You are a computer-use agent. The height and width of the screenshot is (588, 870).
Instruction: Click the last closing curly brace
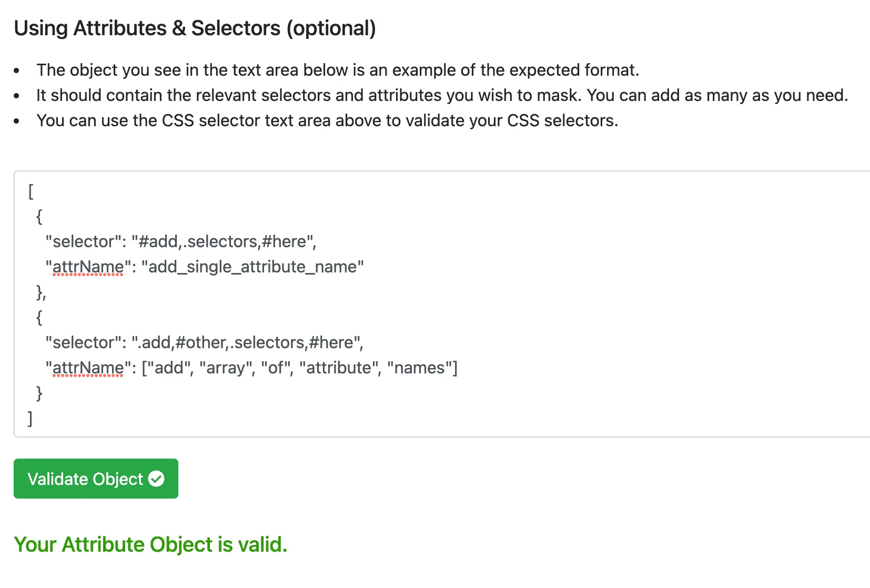[39, 393]
